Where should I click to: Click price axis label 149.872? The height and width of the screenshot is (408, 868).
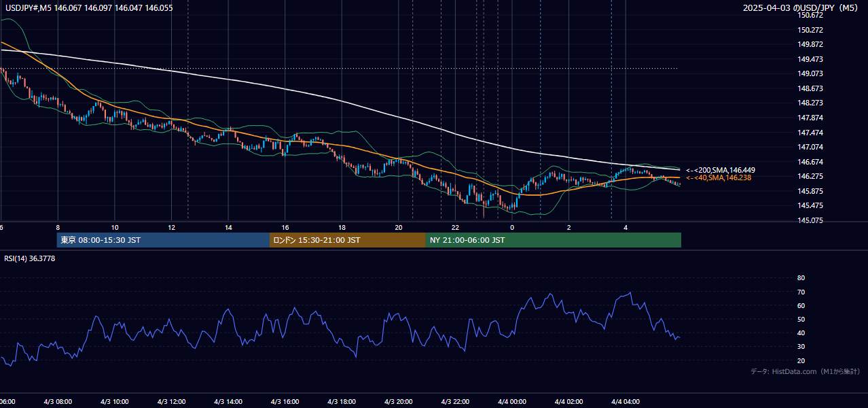click(x=810, y=44)
